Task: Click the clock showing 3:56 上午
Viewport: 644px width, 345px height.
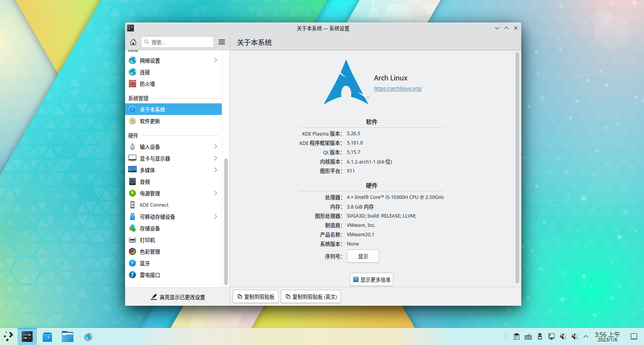Action: [607, 336]
